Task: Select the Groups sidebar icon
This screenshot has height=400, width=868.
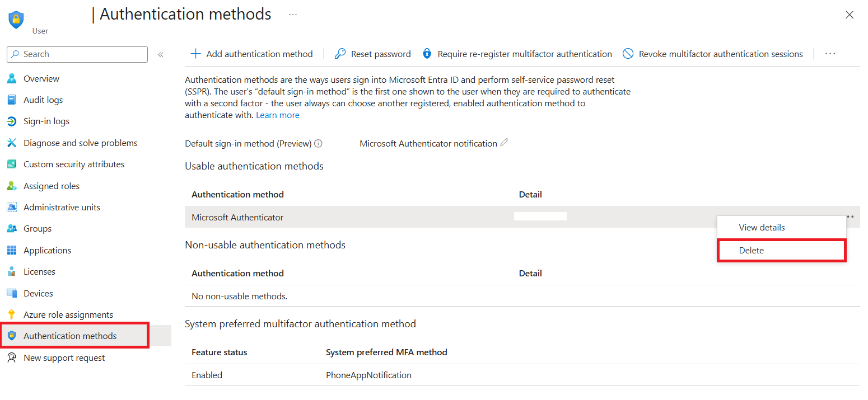Action: point(12,228)
